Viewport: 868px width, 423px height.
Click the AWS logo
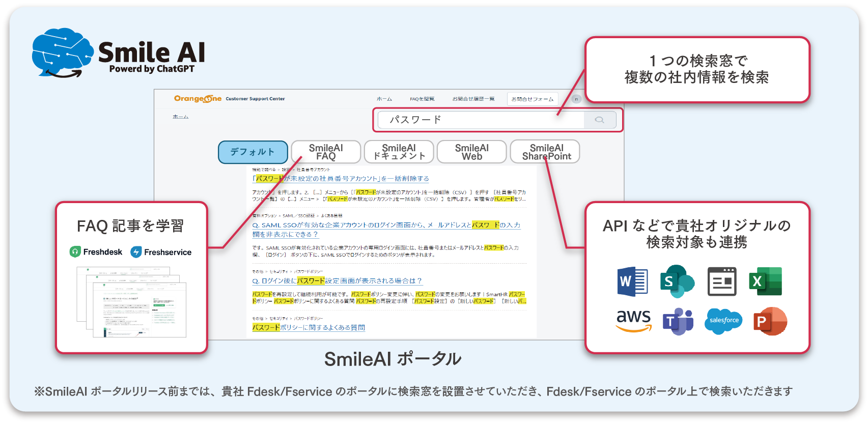click(x=633, y=321)
